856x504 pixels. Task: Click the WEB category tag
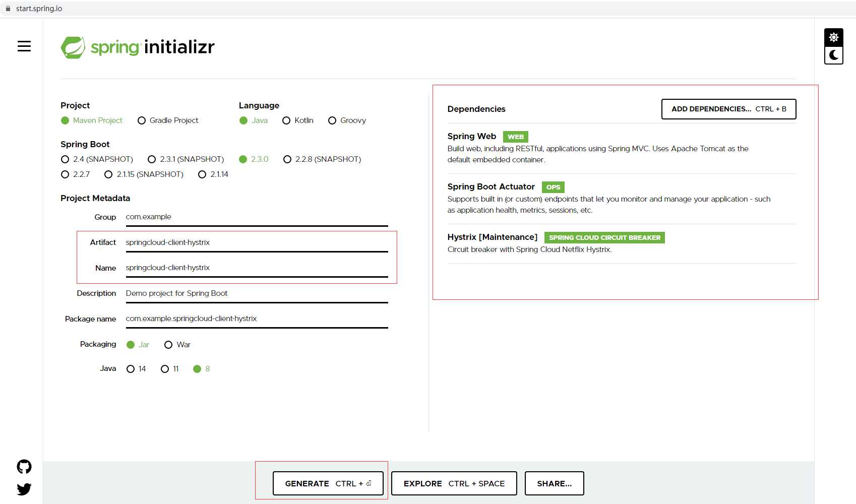(x=515, y=137)
